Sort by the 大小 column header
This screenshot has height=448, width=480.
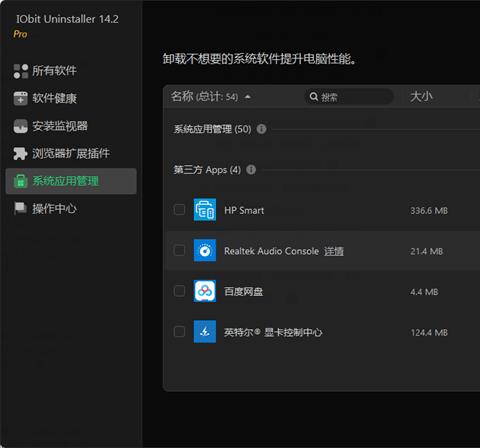pos(421,97)
